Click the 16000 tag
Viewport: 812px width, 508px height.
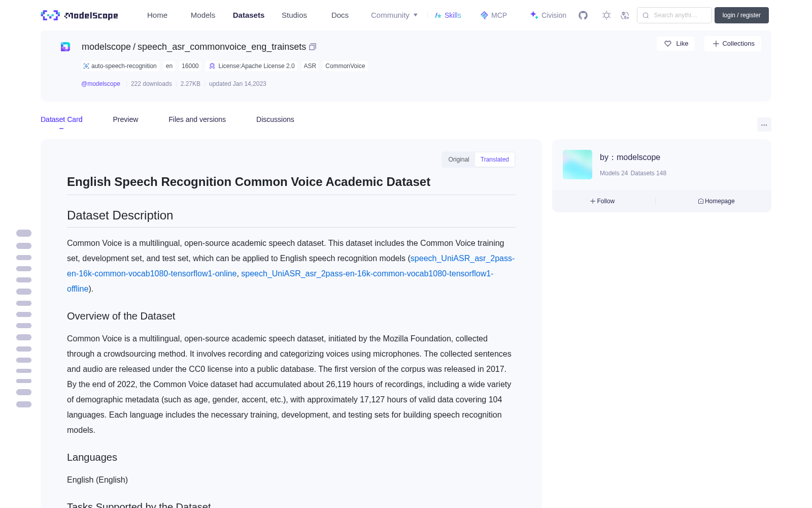point(190,66)
